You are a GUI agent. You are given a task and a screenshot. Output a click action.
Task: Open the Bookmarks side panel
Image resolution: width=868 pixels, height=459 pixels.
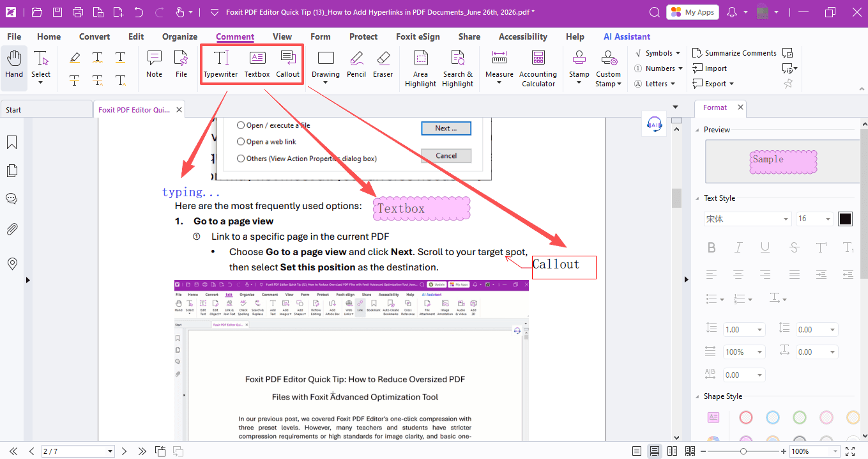11,142
